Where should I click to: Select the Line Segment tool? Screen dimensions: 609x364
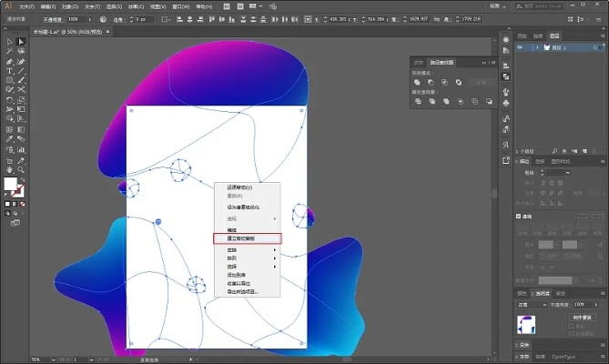click(x=21, y=71)
